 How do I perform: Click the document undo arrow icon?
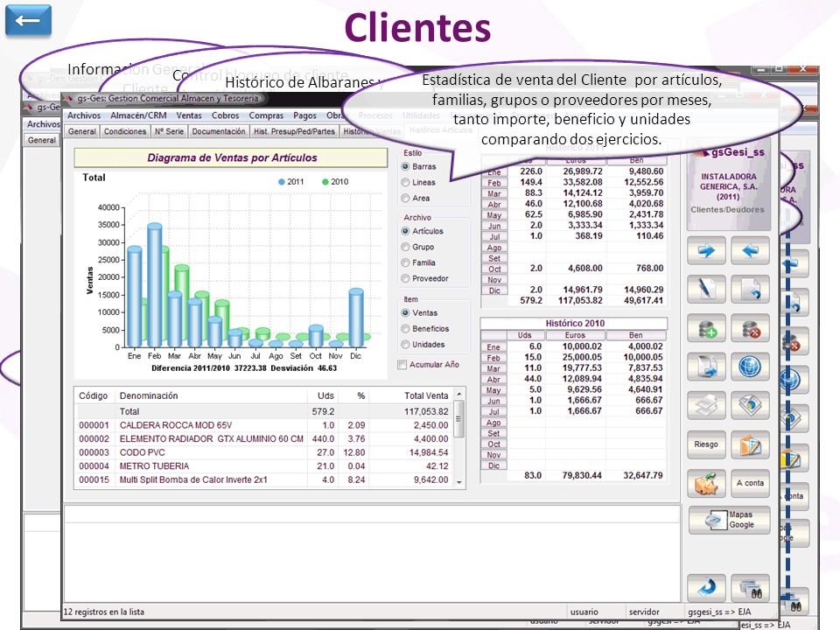click(x=750, y=290)
